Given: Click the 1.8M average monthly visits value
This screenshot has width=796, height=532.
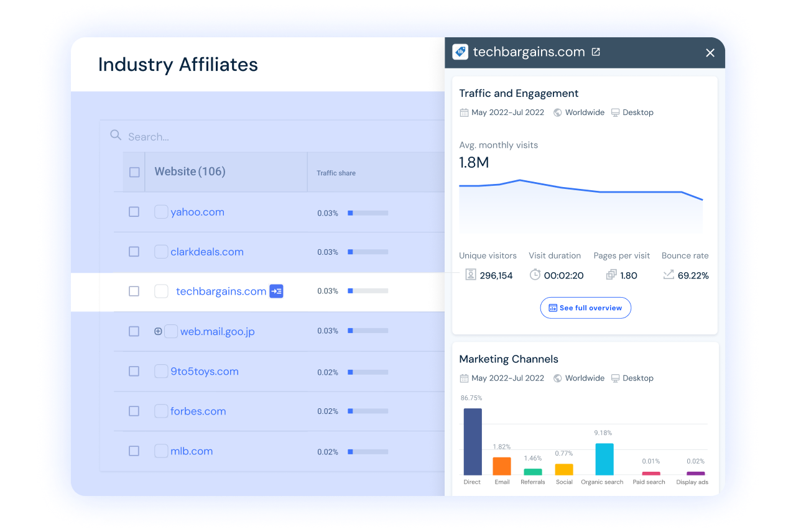Looking at the screenshot, I should (474, 163).
